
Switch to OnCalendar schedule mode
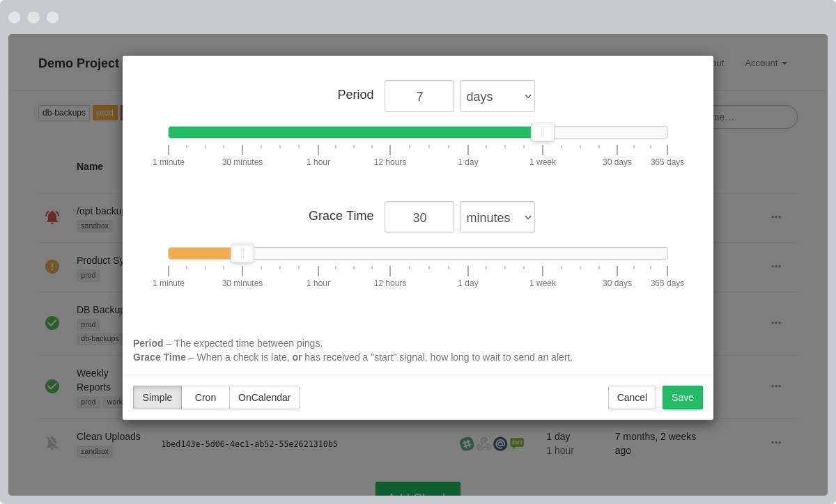click(x=264, y=397)
